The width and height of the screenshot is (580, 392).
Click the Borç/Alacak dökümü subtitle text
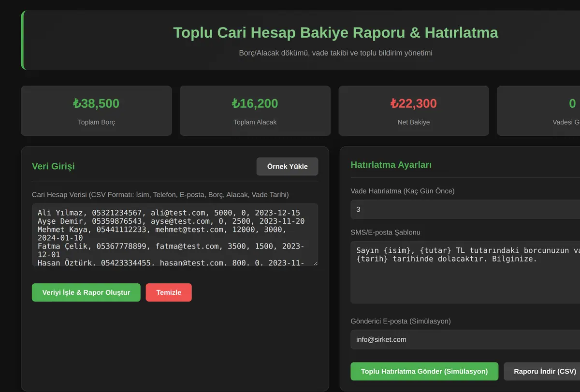tap(335, 53)
